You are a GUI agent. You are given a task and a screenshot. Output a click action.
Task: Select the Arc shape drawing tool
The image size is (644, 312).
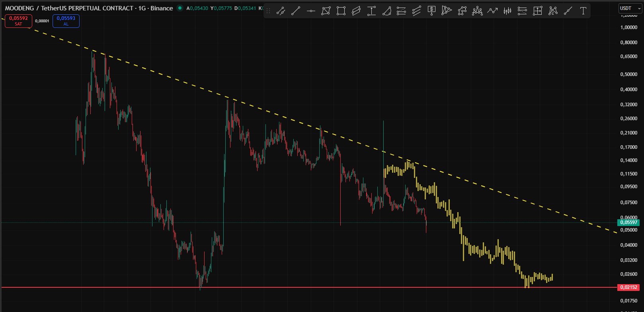pyautogui.click(x=386, y=11)
